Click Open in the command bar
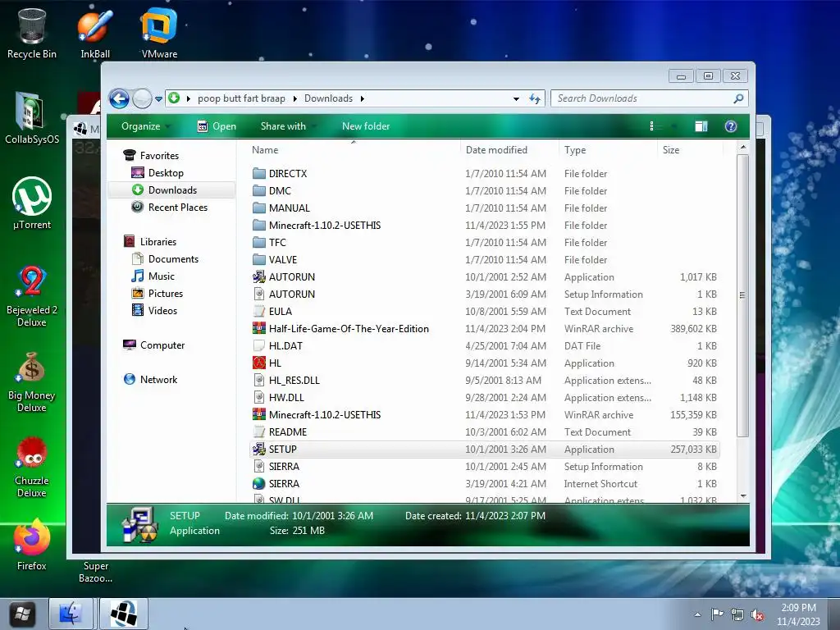Image resolution: width=840 pixels, height=630 pixels. click(x=217, y=126)
